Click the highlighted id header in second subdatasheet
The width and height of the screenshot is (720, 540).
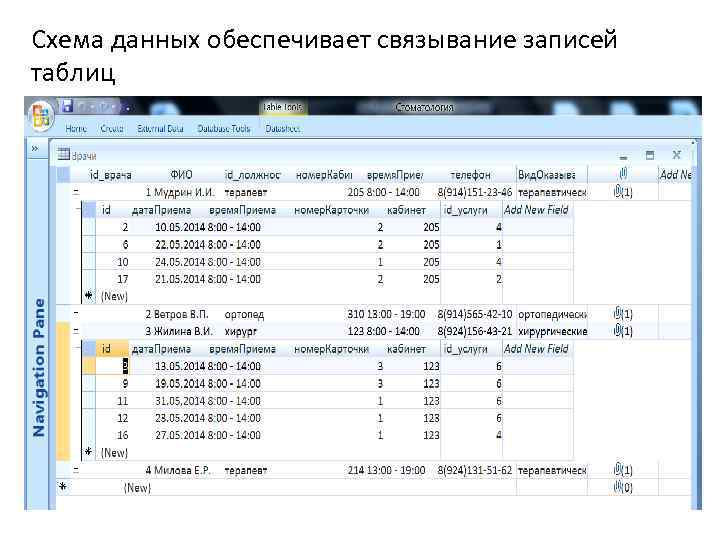(112, 349)
